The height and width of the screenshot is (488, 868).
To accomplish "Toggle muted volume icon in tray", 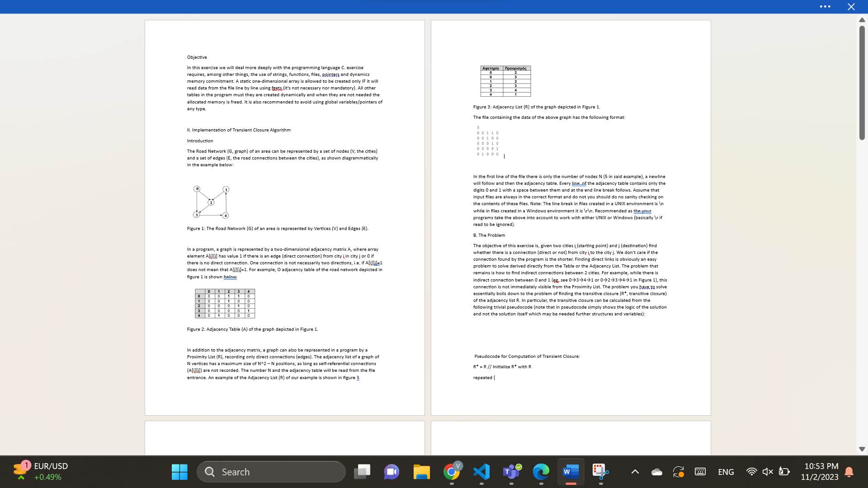I will coord(767,472).
